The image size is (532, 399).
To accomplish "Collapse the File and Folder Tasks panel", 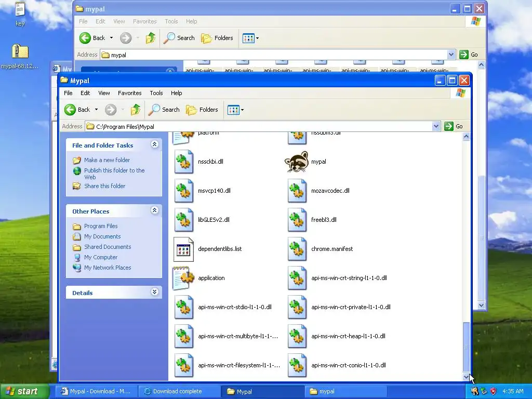I will (x=154, y=144).
